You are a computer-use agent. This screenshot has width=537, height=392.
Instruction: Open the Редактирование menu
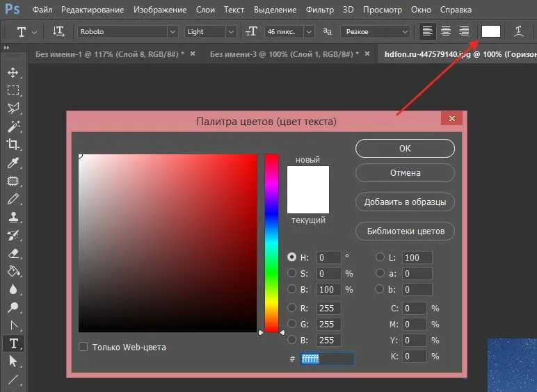(93, 10)
